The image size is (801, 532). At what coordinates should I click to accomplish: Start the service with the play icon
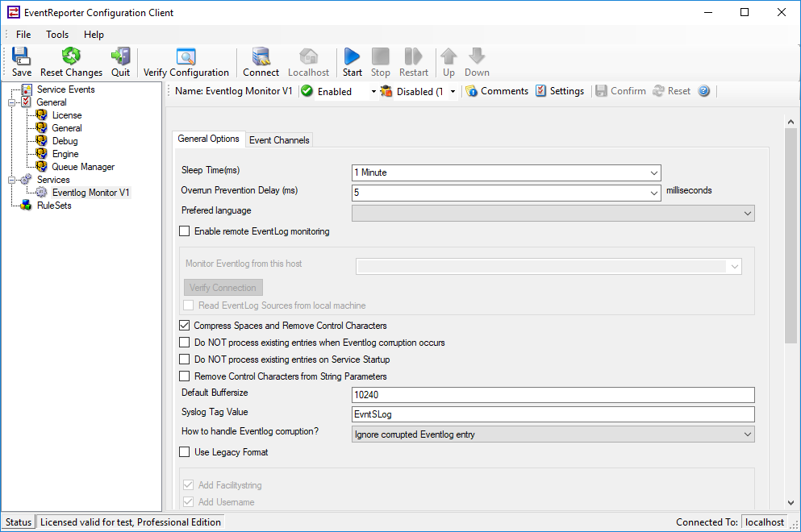coord(352,56)
